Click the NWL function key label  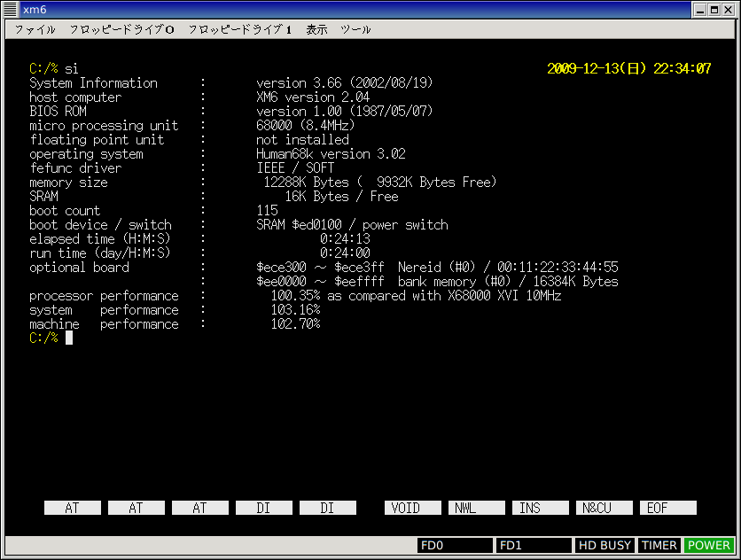click(x=476, y=508)
